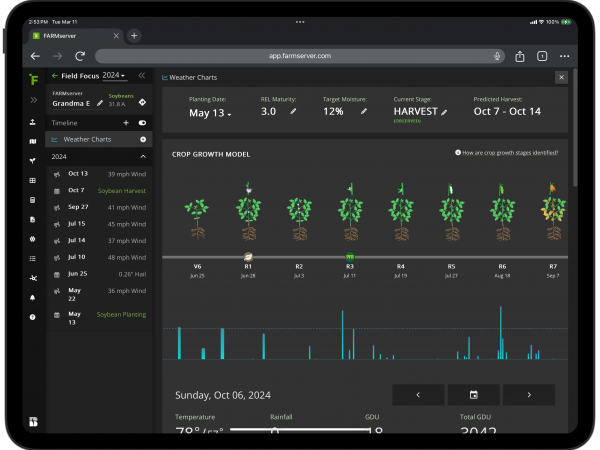
Task: Click the tallest rainfall bar near Aug 18
Action: pos(501,333)
